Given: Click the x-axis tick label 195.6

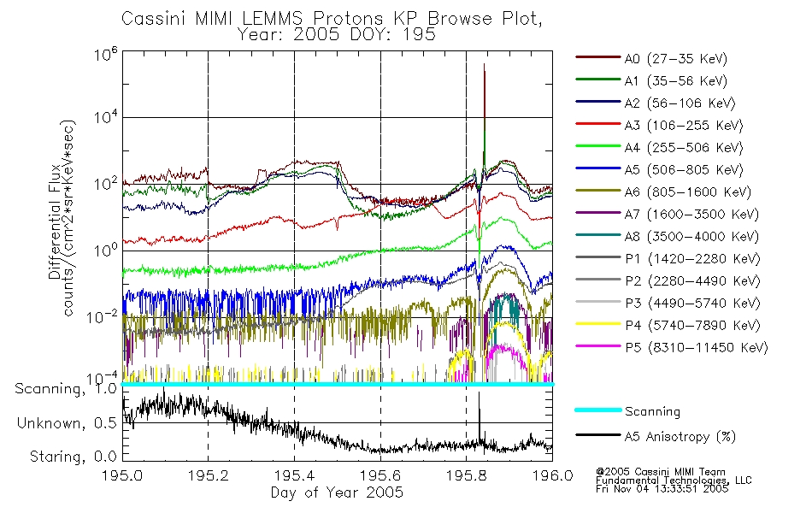Looking at the screenshot, I should click(380, 475).
